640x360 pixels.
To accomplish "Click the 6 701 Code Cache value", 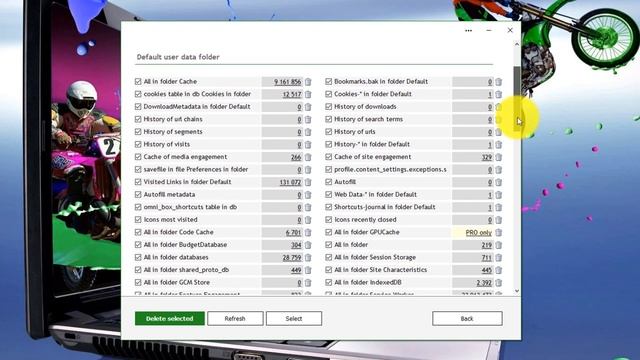I will pos(293,233).
